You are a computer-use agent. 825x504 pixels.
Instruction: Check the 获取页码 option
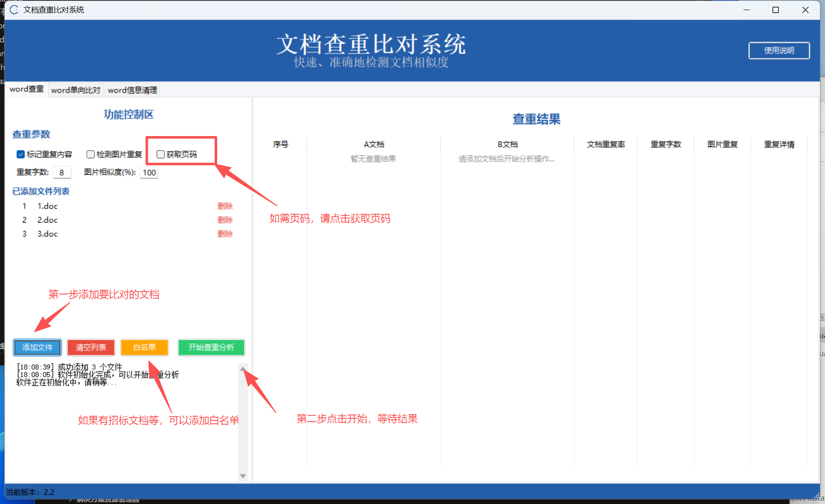(160, 154)
